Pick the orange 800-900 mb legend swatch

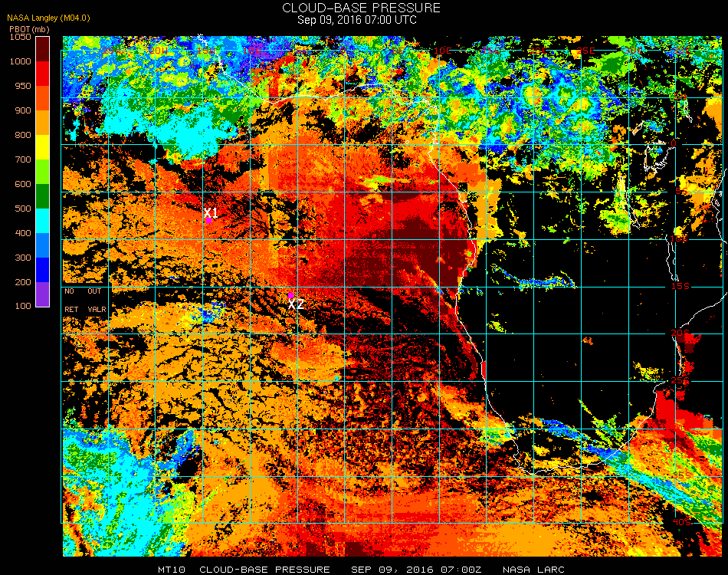click(43, 123)
